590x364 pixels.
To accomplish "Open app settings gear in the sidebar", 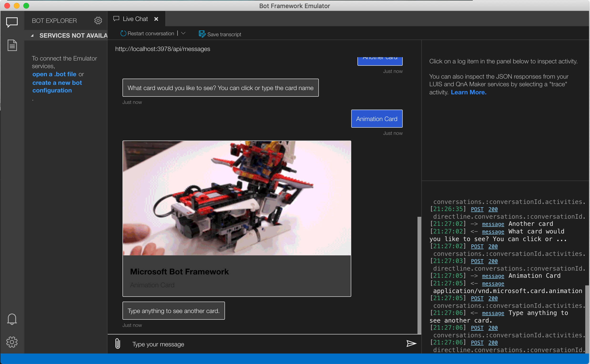I will 12,342.
